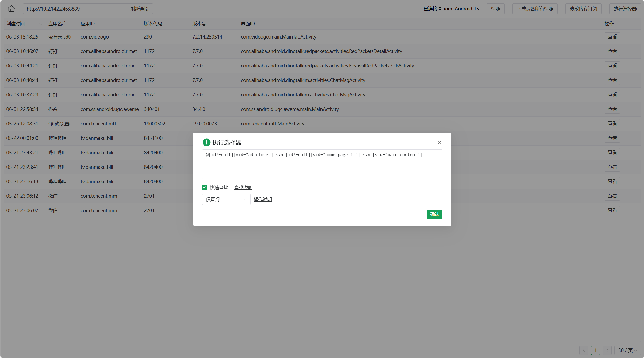This screenshot has width=644, height=358.
Task: Select page 1 in pagination
Action: pyautogui.click(x=595, y=350)
